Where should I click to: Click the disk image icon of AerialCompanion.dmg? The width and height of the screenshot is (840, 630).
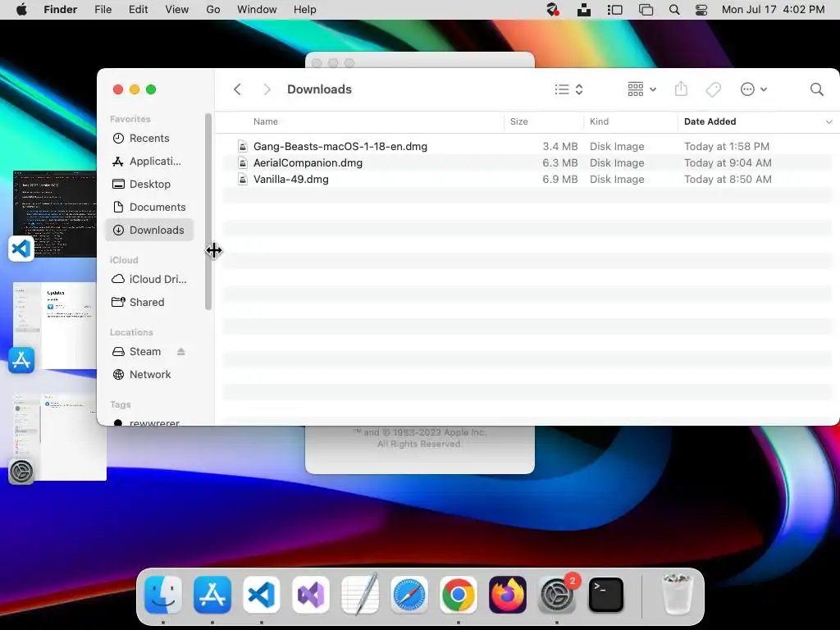point(243,163)
